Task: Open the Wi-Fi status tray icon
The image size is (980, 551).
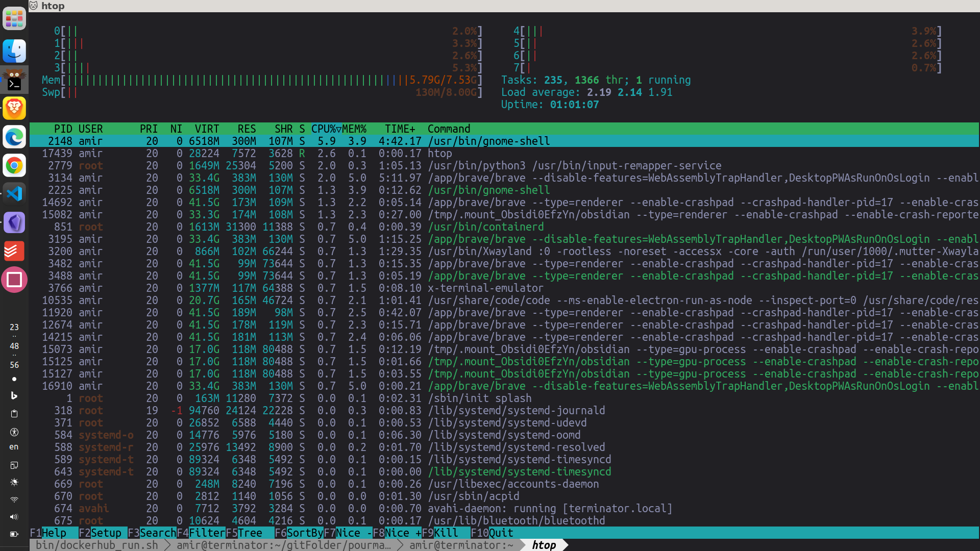Action: [x=14, y=499]
